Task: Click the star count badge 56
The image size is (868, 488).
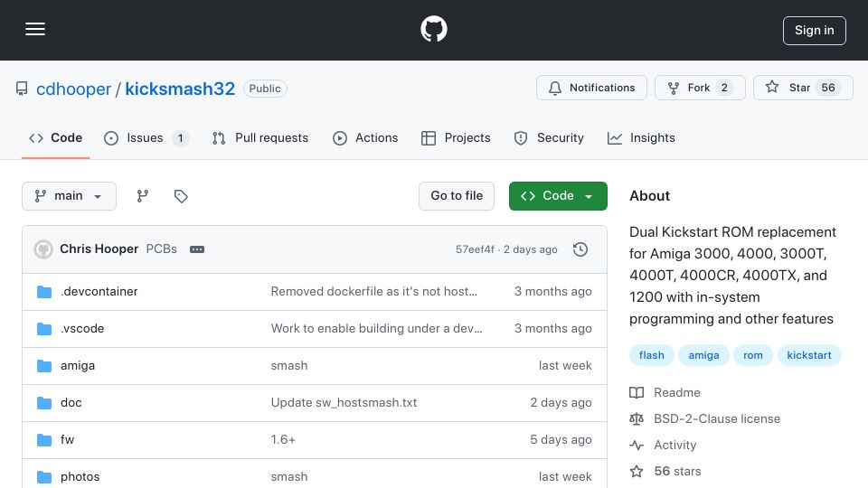Action: (x=828, y=88)
